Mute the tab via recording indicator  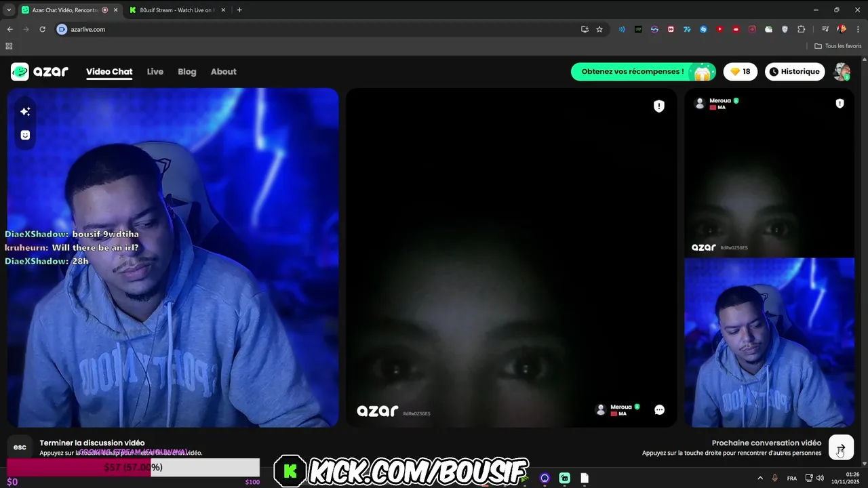104,10
